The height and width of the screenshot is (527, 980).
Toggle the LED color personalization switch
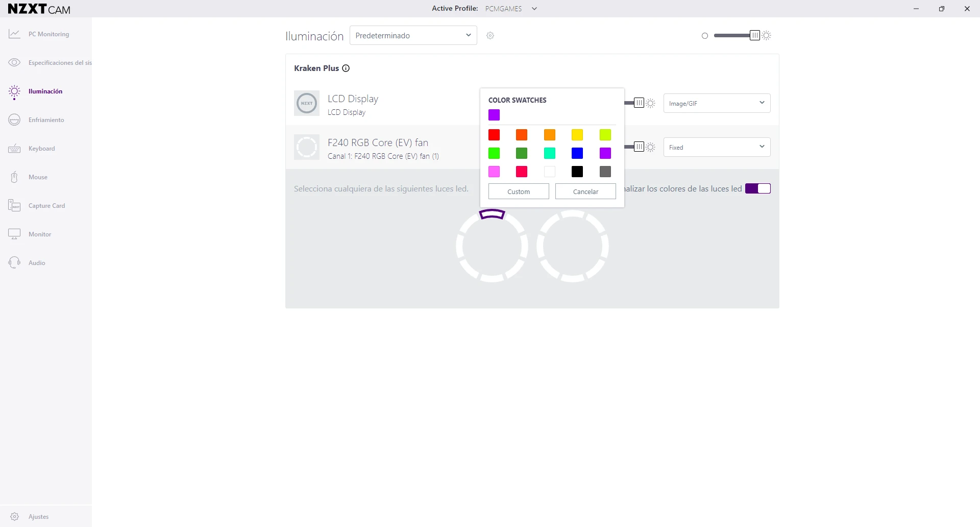coord(758,188)
